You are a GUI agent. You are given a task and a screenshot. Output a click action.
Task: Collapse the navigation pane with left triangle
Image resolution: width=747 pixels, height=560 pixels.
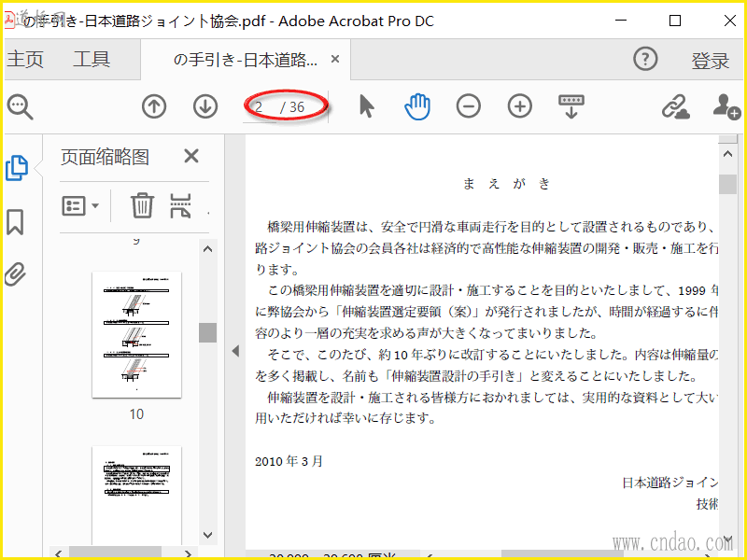point(235,351)
